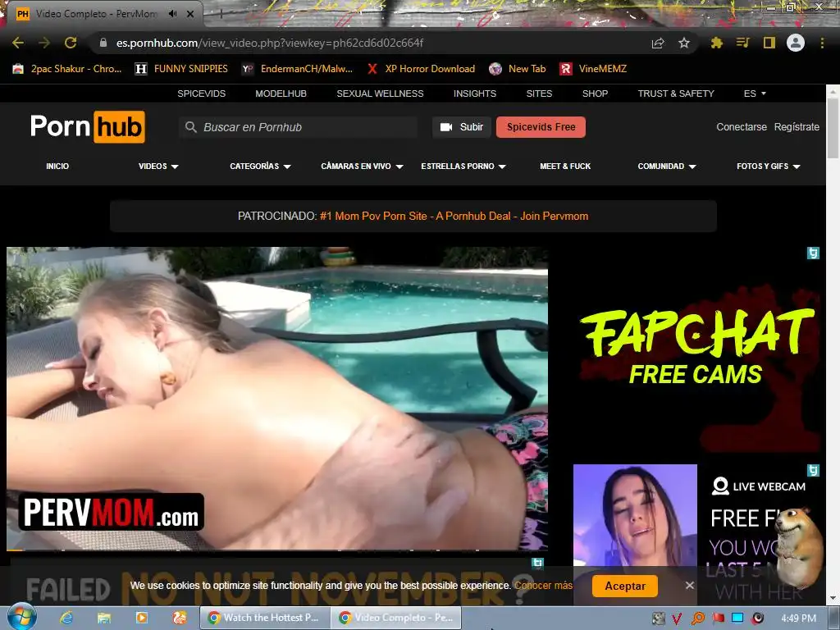Open INSIGHTS in the top bar
Viewport: 840px width, 630px height.
[475, 94]
